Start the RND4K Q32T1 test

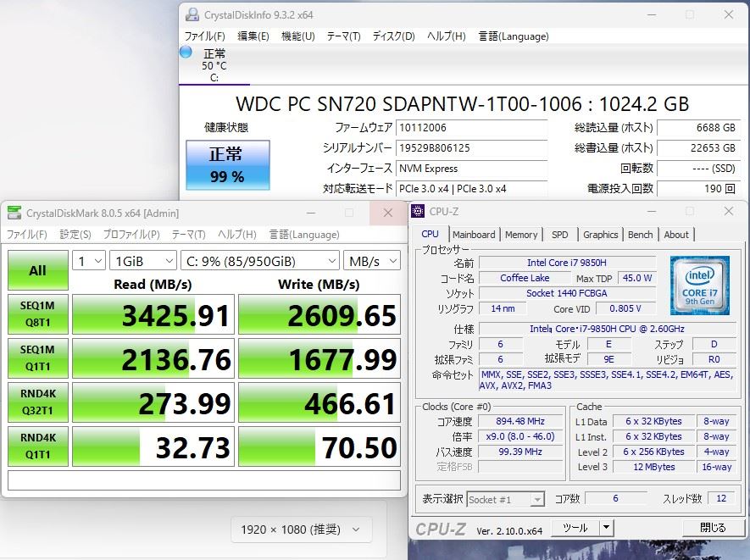[38, 402]
